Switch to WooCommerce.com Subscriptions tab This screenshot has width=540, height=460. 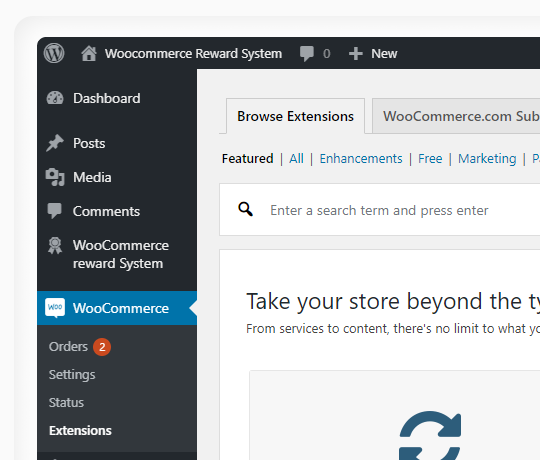[456, 116]
